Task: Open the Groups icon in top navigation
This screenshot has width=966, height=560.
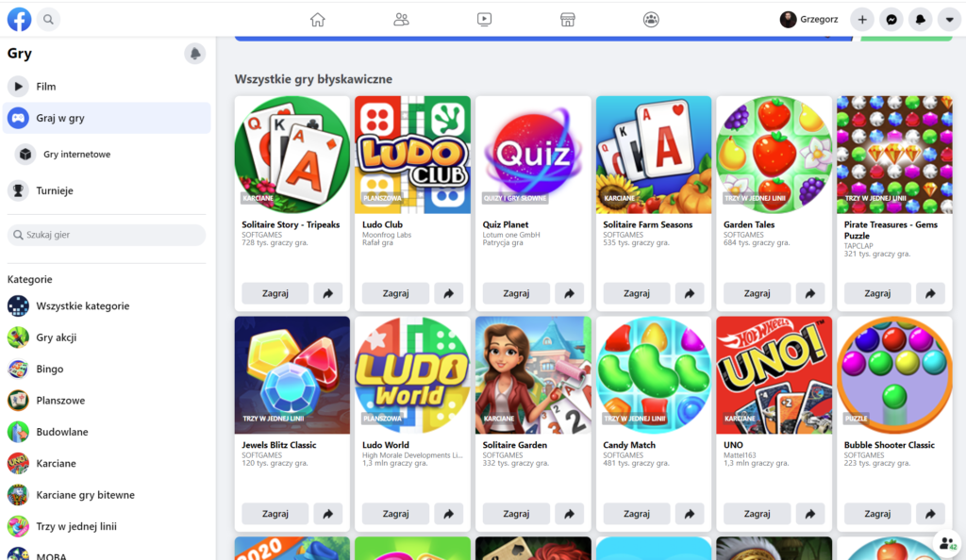Action: coord(651,20)
